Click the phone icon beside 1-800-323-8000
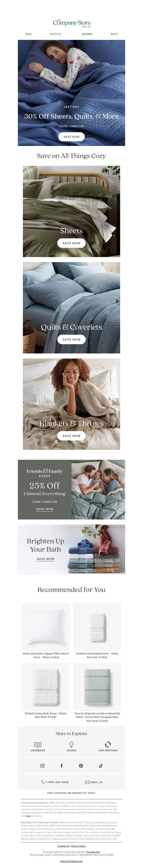 coord(43,782)
